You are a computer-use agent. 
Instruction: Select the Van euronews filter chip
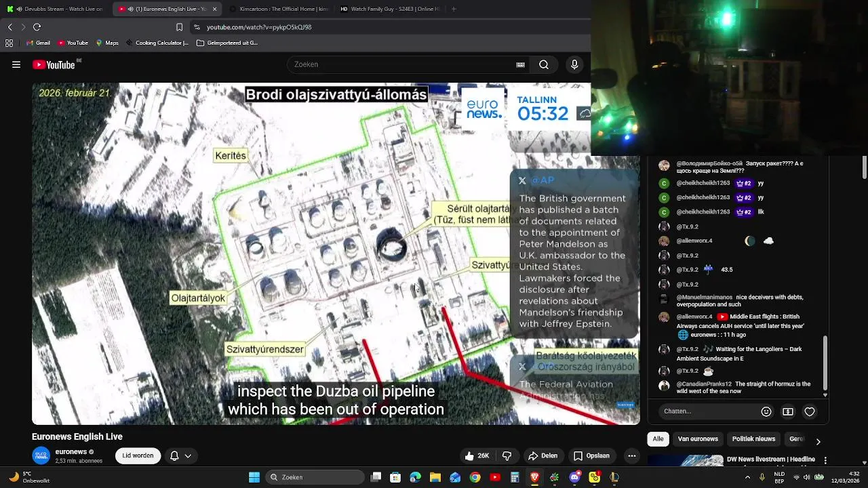pos(698,439)
